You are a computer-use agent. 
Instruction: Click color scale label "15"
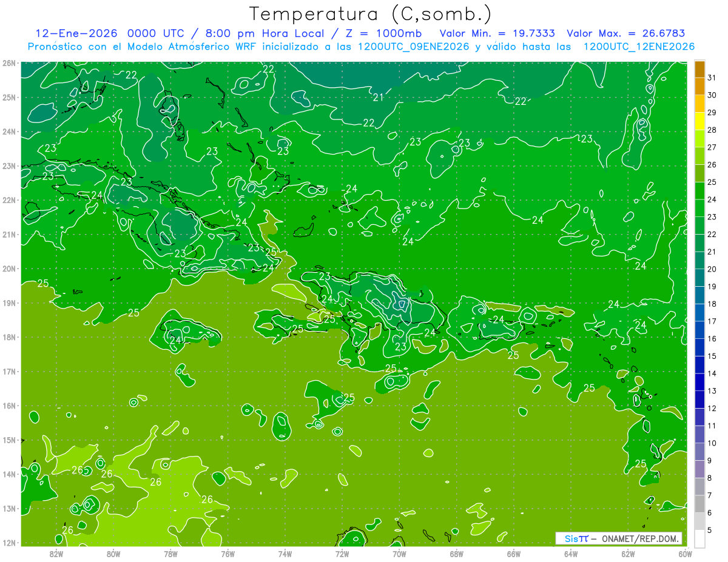(712, 356)
